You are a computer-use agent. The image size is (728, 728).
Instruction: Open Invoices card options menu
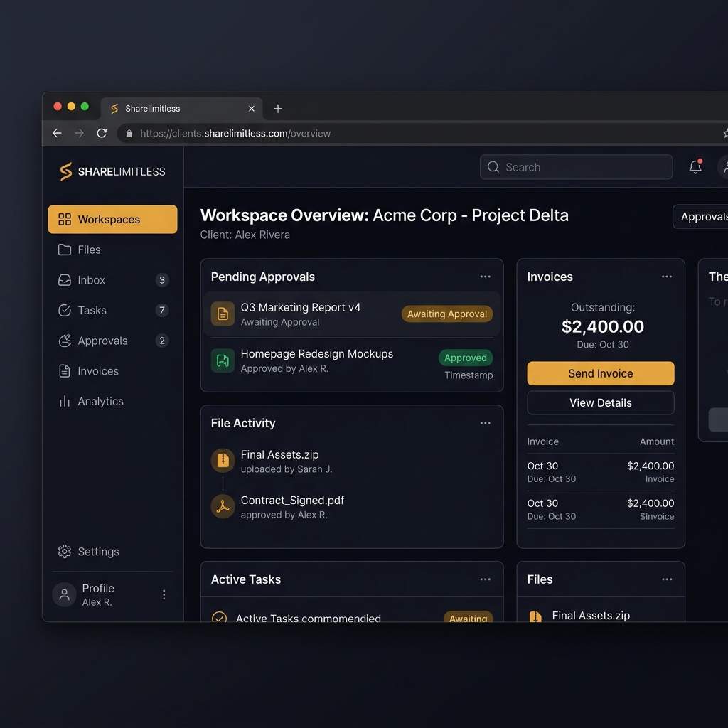667,277
